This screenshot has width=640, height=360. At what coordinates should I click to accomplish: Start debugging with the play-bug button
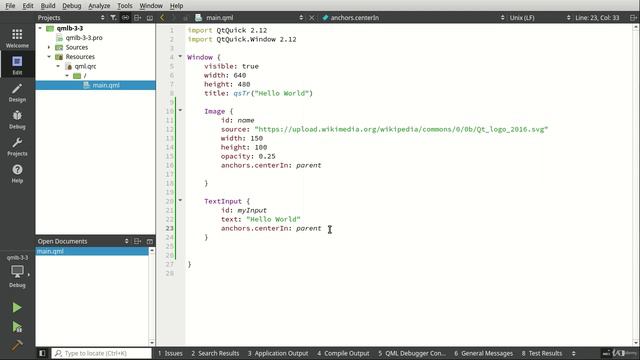(x=17, y=327)
